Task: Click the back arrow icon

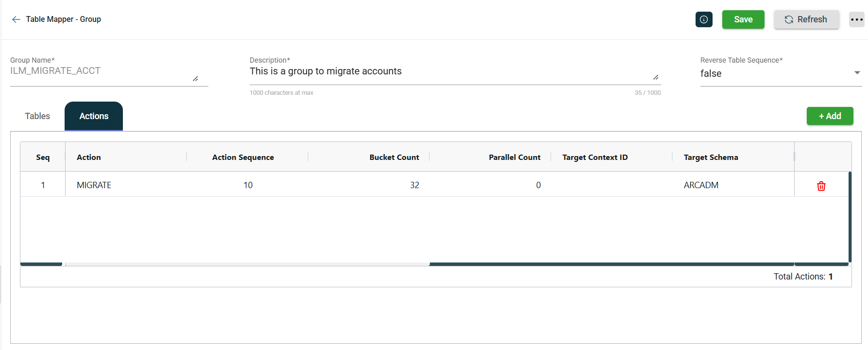Action: pos(16,19)
